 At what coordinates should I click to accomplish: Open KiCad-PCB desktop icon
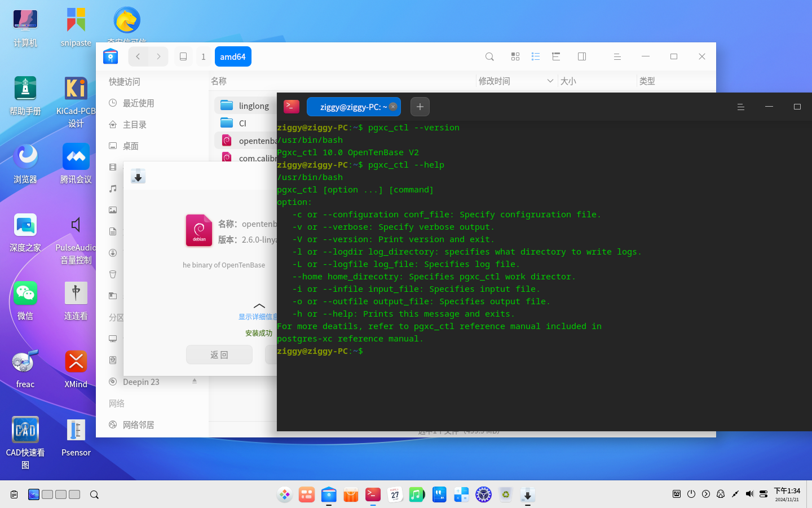pyautogui.click(x=76, y=102)
